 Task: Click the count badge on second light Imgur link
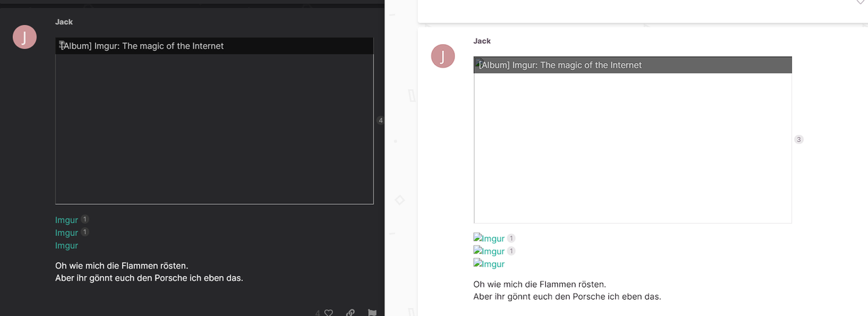tap(511, 251)
